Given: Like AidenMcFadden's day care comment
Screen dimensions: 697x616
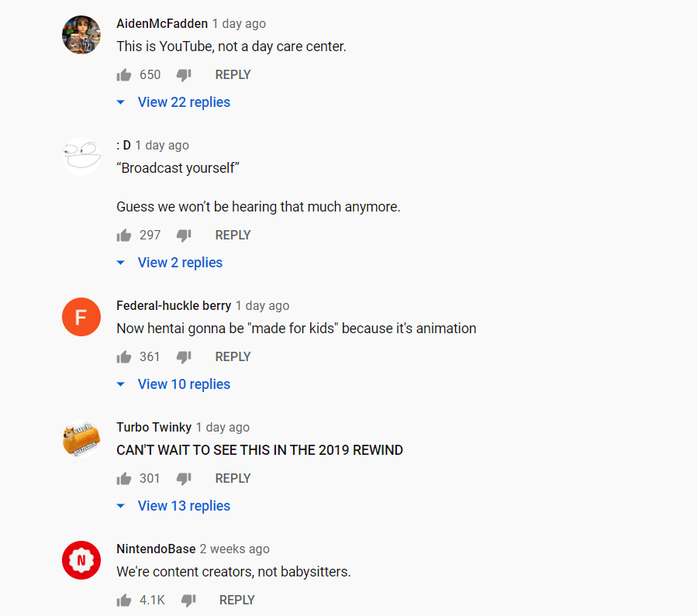Looking at the screenshot, I should coord(124,75).
